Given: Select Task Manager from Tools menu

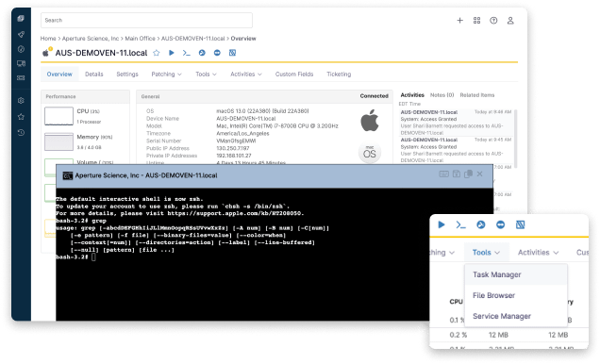Looking at the screenshot, I should coord(516,274).
